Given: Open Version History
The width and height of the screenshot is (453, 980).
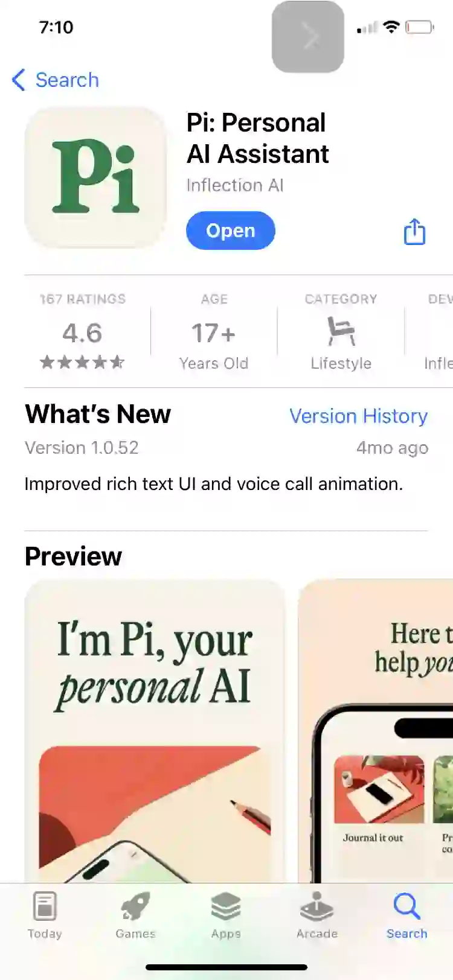Looking at the screenshot, I should pyautogui.click(x=358, y=416).
